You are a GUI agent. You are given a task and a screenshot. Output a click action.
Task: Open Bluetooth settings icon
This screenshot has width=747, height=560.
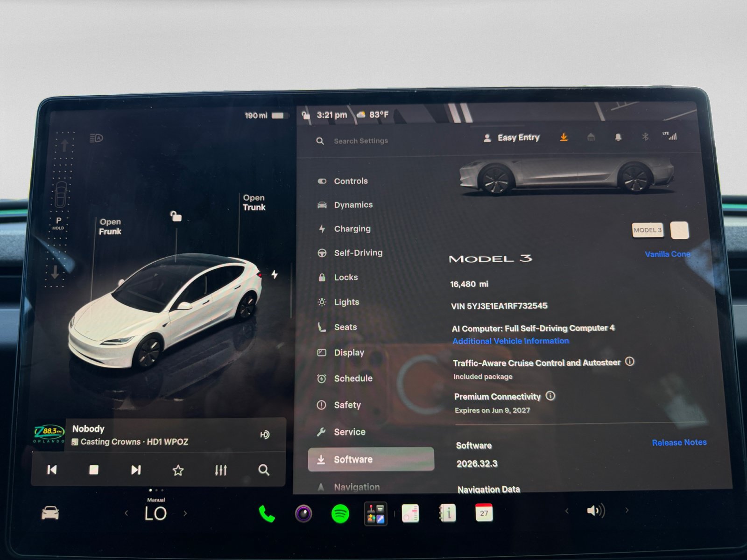coord(645,137)
